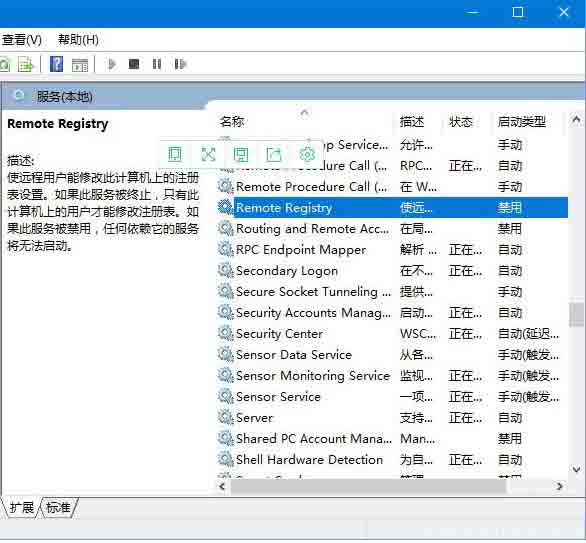Click gear icon of Shell Hardware Detection
The height and width of the screenshot is (543, 586).
pyautogui.click(x=225, y=459)
